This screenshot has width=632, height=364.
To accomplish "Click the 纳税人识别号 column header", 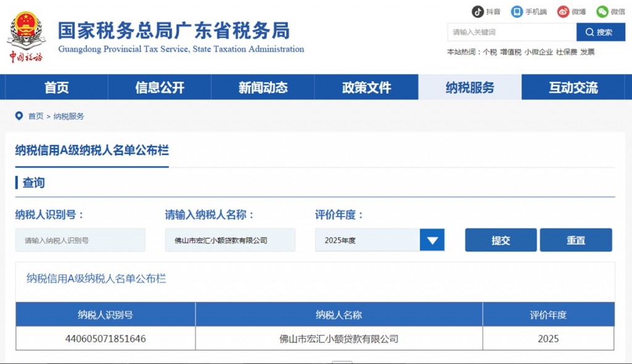I will click(106, 315).
